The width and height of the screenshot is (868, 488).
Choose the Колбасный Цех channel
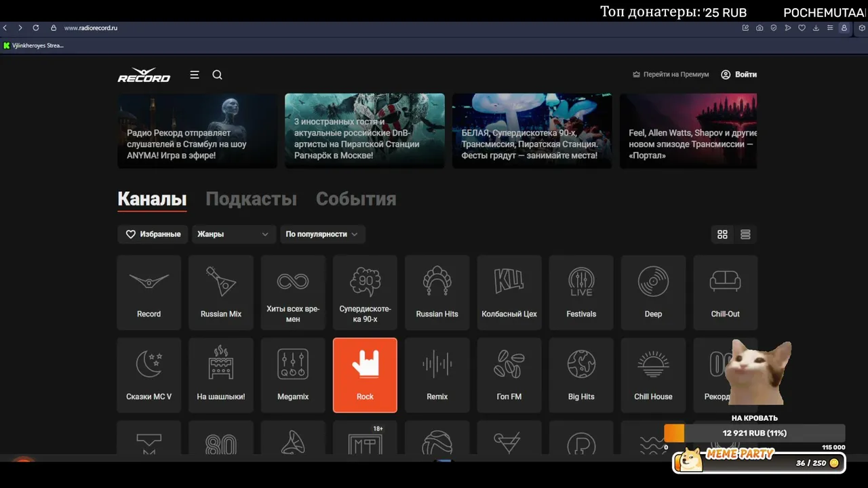(509, 292)
